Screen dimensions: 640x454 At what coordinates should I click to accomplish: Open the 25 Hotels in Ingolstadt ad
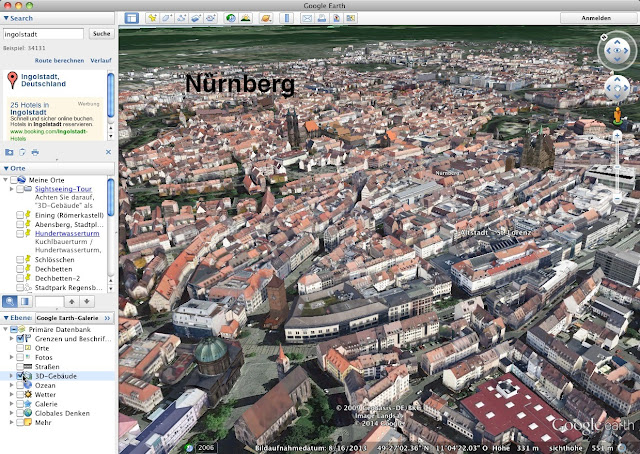29,108
